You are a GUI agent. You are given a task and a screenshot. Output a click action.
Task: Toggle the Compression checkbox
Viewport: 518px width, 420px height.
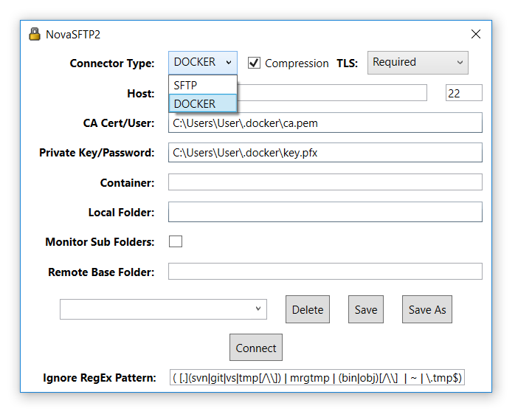254,63
